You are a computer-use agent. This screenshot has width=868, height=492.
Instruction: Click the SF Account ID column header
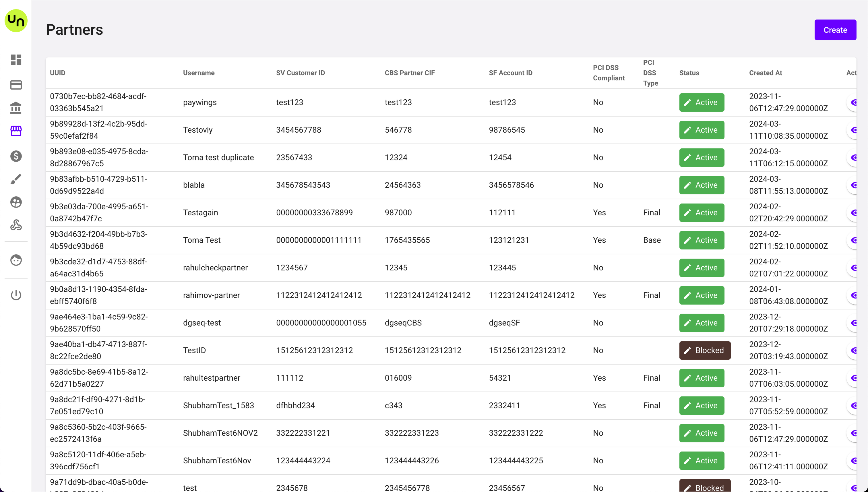510,73
